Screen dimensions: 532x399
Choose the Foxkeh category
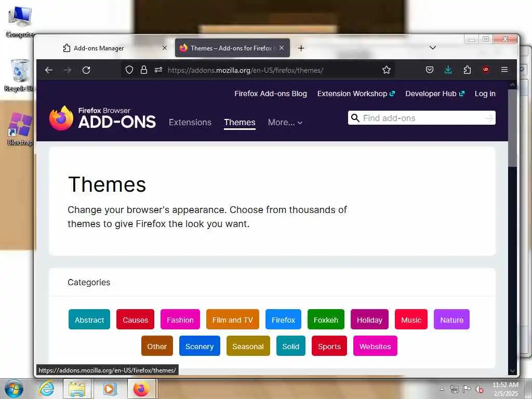click(326, 320)
